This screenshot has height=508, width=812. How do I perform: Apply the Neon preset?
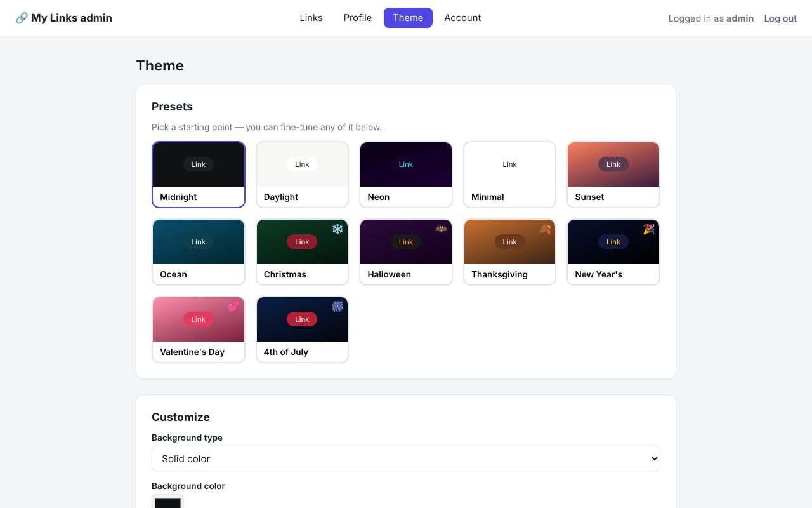pyautogui.click(x=406, y=175)
